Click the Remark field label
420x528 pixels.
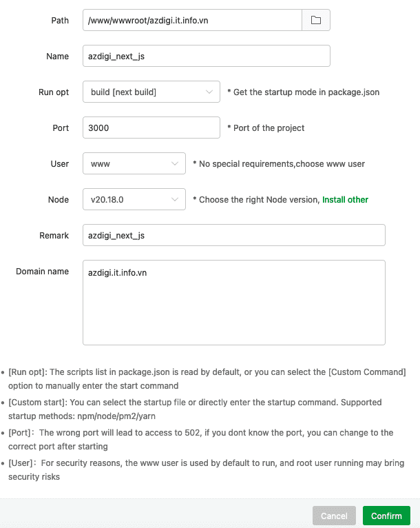coord(54,235)
